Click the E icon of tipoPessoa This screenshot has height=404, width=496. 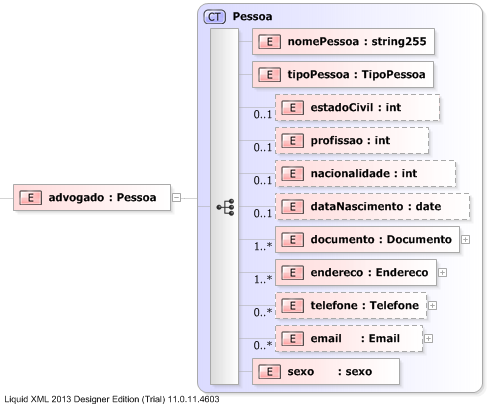[x=269, y=75]
